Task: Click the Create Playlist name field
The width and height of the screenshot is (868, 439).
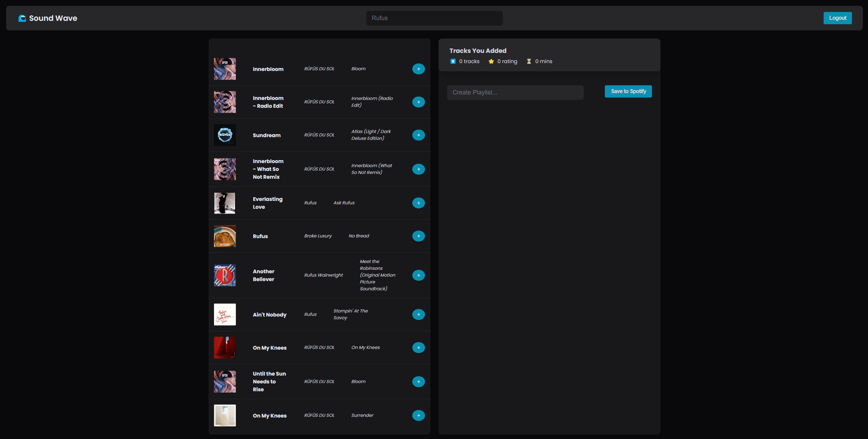Action: point(515,92)
